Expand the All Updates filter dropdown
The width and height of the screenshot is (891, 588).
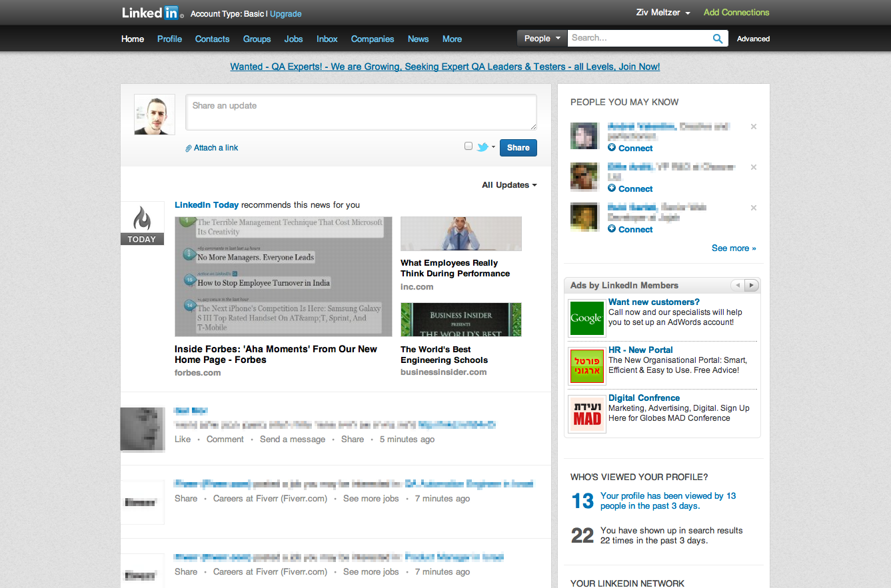509,185
